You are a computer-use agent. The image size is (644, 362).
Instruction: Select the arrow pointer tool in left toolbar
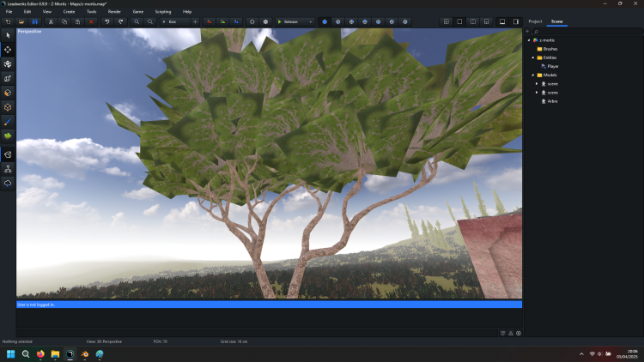click(8, 35)
